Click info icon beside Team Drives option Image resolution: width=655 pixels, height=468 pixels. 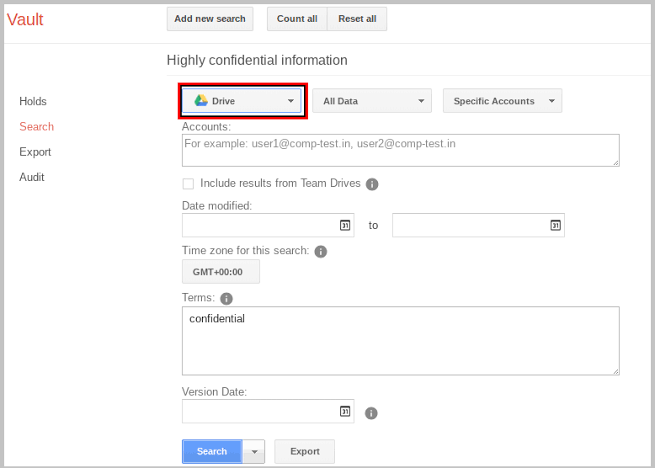[x=372, y=185]
